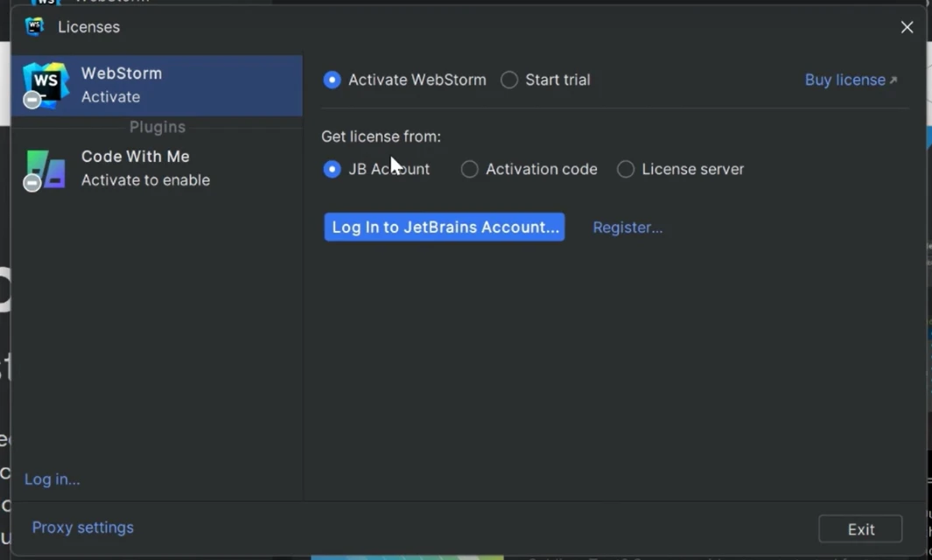Click the Log in link in sidebar
Image resolution: width=932 pixels, height=560 pixels.
53,479
